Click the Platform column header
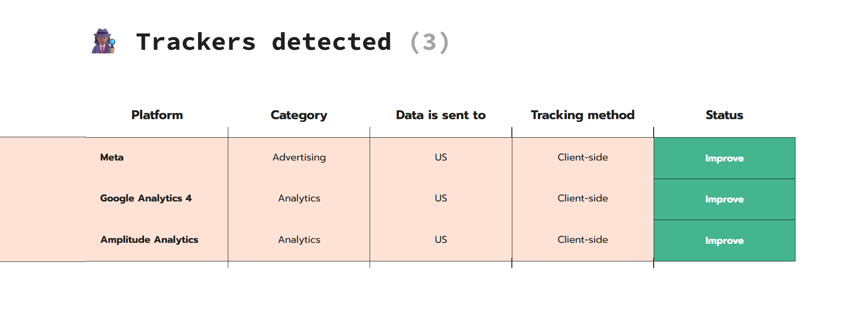Image resolution: width=868 pixels, height=334 pixels. [x=157, y=115]
